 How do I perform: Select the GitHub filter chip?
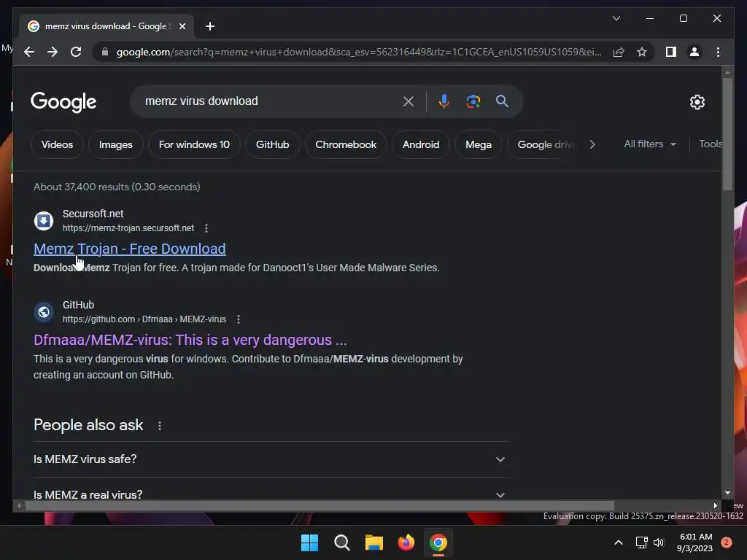273,144
